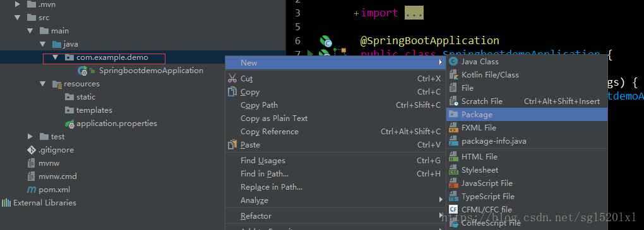Image resolution: width=644 pixels, height=230 pixels.
Task: Click the copy icon beside Copy
Action: (232, 92)
